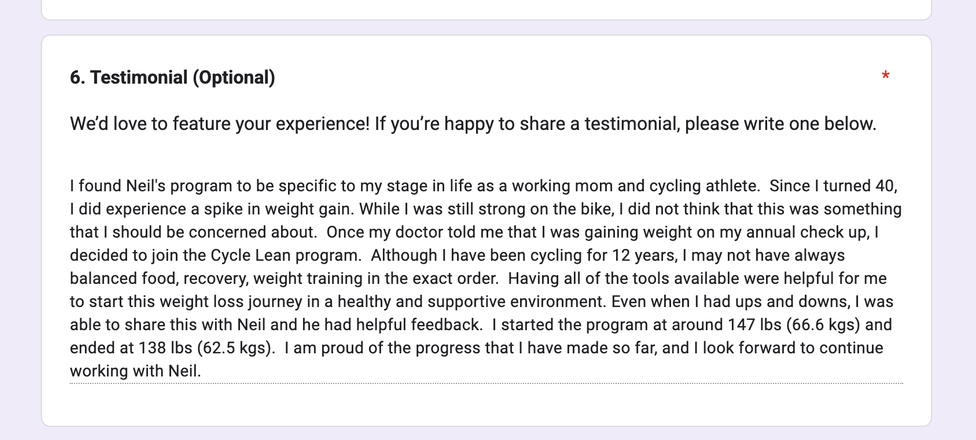Viewport: 976px width, 440px height.
Task: Click the dotted underline below the testimonial answer
Action: click(486, 383)
